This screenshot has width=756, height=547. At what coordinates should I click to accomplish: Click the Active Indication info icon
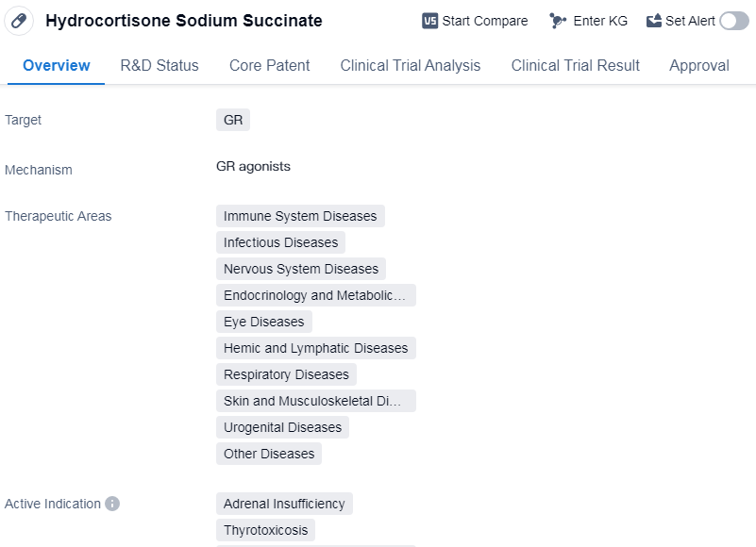(112, 504)
